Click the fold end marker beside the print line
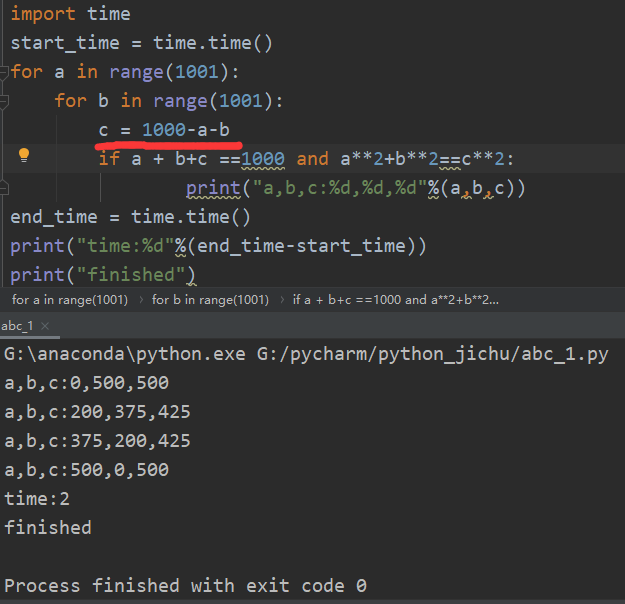The image size is (625, 604). pos(4,188)
